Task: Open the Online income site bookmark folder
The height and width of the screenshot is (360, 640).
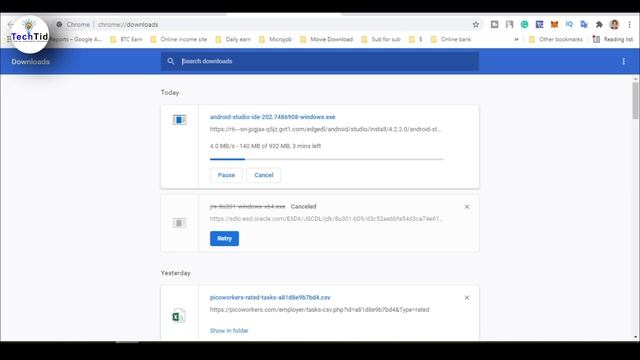Action: pos(179,39)
